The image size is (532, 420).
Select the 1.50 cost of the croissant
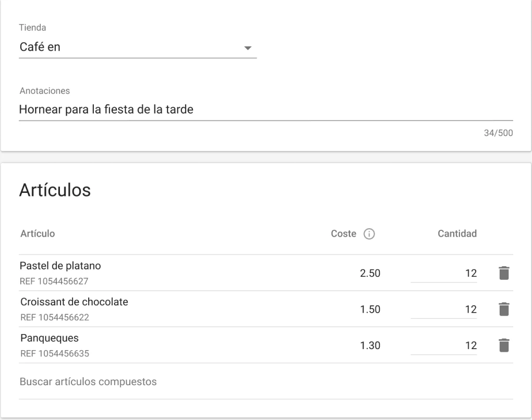(370, 309)
